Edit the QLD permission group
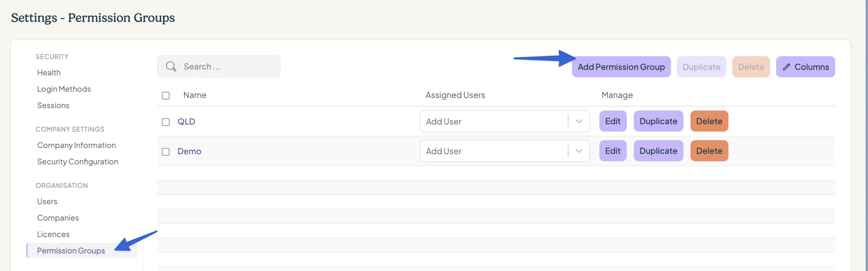 [613, 121]
